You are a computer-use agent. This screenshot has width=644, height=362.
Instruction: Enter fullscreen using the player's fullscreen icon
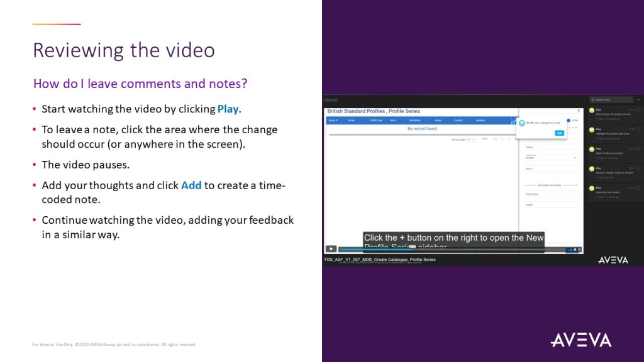pos(580,250)
